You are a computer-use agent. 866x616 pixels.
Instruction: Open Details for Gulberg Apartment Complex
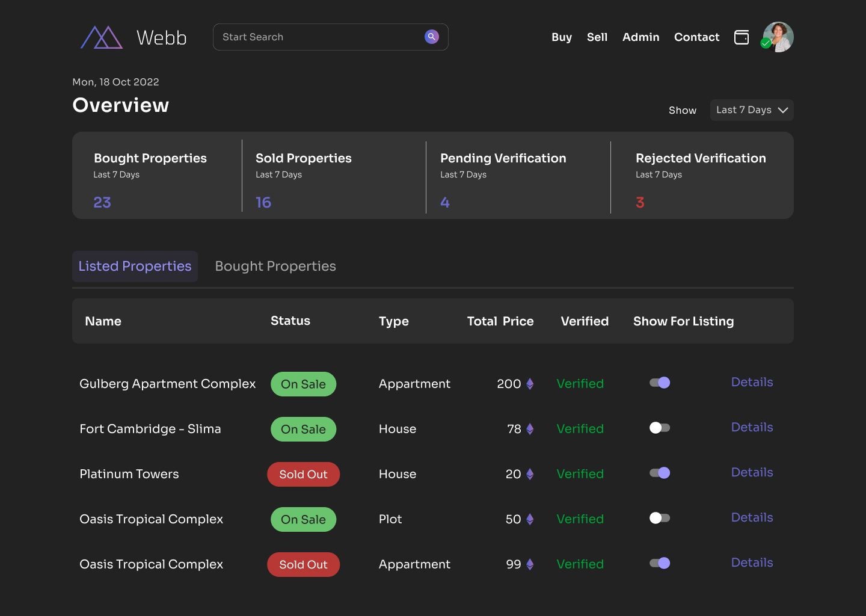click(x=752, y=382)
